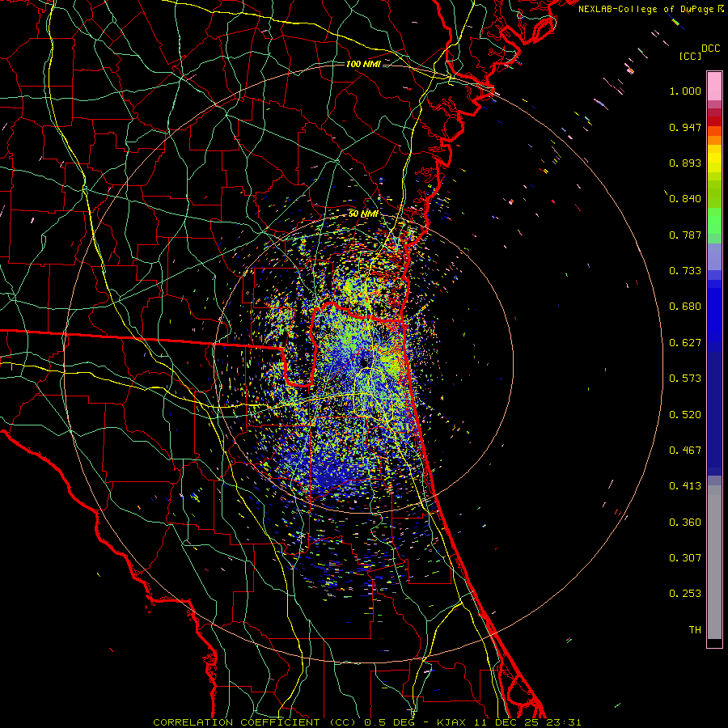Click the pink segment of the color bar
This screenshot has height=728, width=728.
tap(714, 86)
